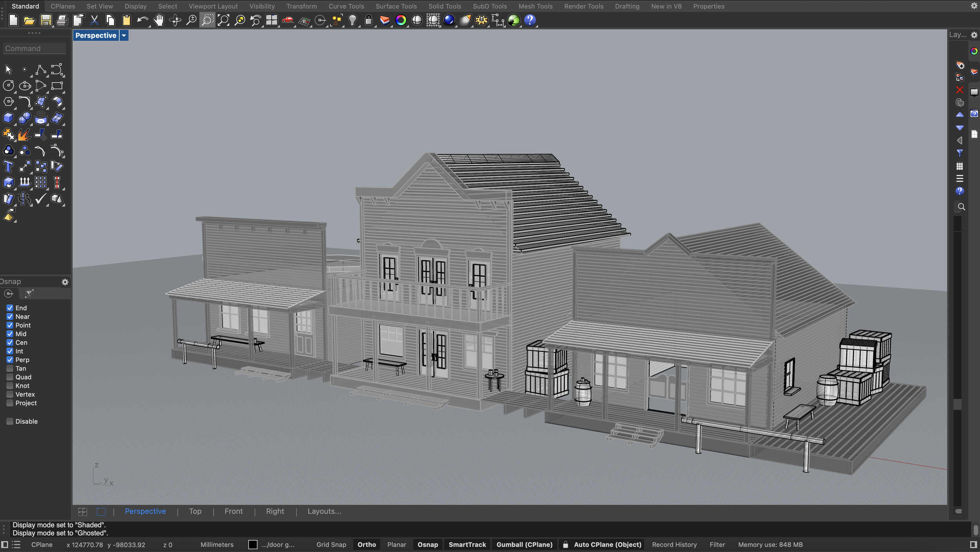Open the Perspective viewport dropdown arrow
The width and height of the screenshot is (980, 552).
coord(124,35)
